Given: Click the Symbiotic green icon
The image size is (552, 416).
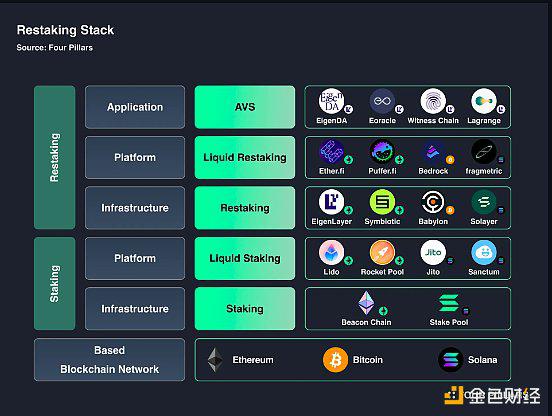Looking at the screenshot, I should [382, 202].
